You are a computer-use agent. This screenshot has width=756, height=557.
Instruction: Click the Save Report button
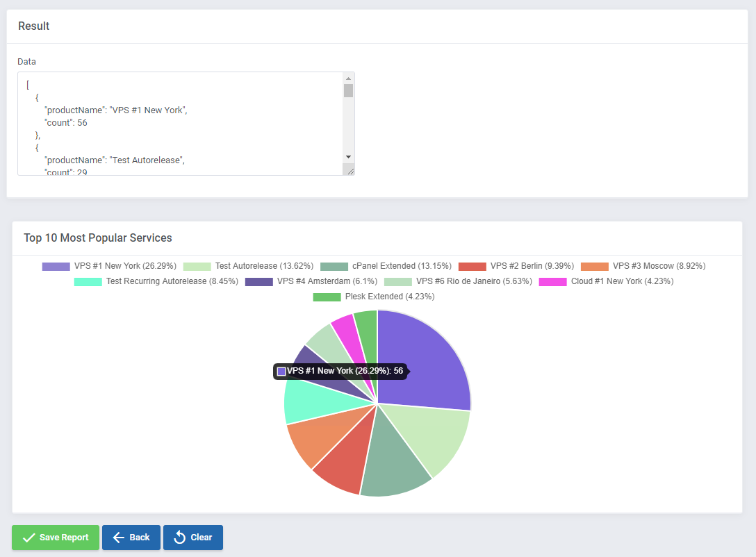[56, 538]
